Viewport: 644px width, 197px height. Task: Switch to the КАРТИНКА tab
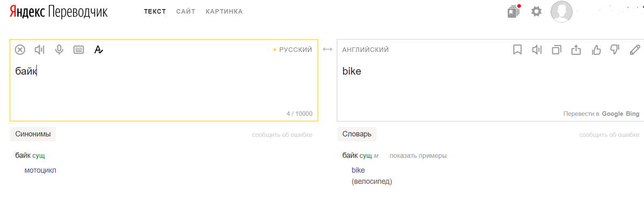[x=224, y=11]
